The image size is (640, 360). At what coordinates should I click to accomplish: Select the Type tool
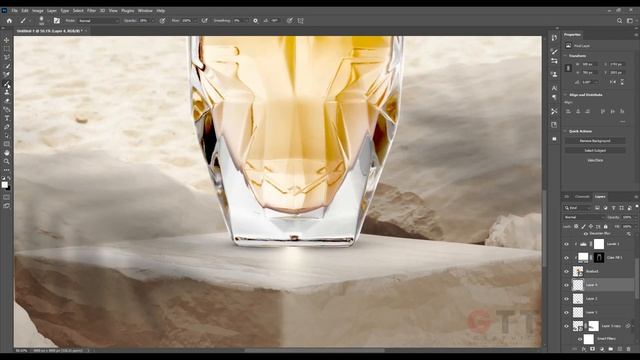pyautogui.click(x=7, y=118)
